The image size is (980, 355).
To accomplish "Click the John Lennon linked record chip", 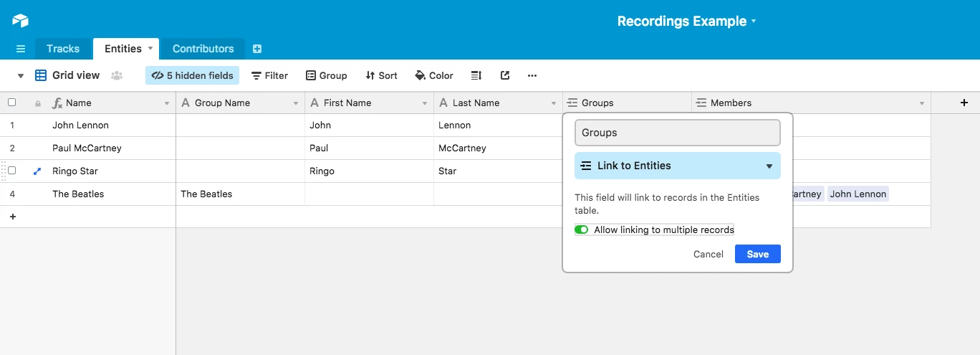I will click(858, 194).
